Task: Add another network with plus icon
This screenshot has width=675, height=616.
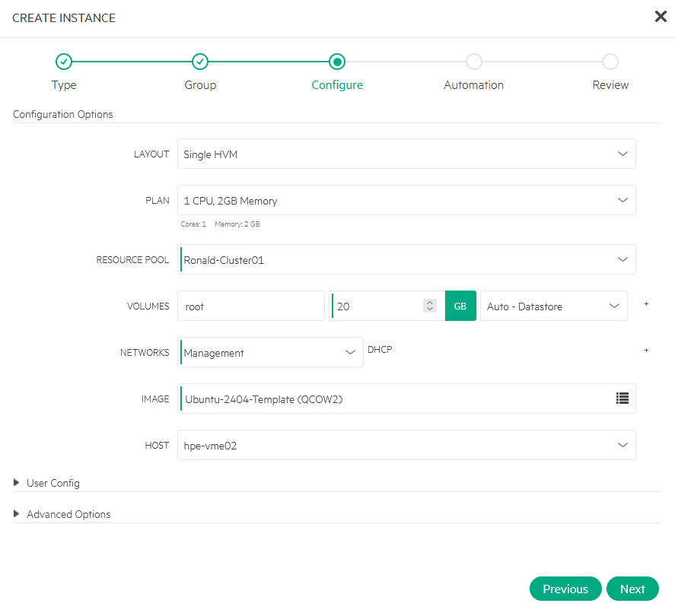Action: coord(646,351)
